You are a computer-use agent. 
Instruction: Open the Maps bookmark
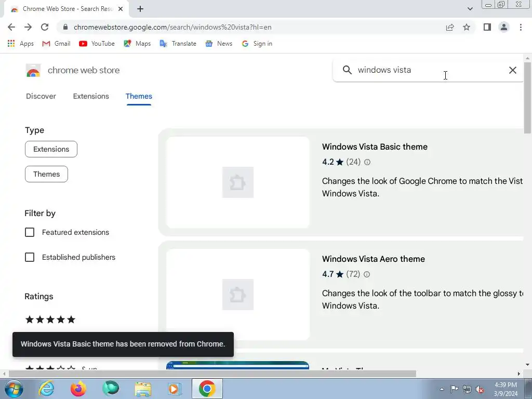[137, 44]
